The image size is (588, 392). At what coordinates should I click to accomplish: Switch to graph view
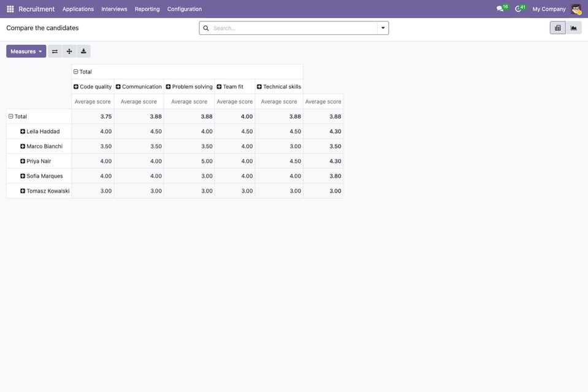[x=574, y=28]
